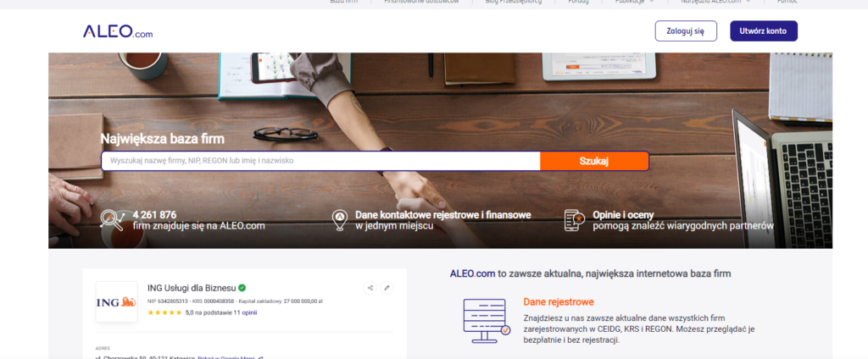Image resolution: width=868 pixels, height=359 pixels.
Task: Click the ALEO.com logo
Action: (x=118, y=31)
